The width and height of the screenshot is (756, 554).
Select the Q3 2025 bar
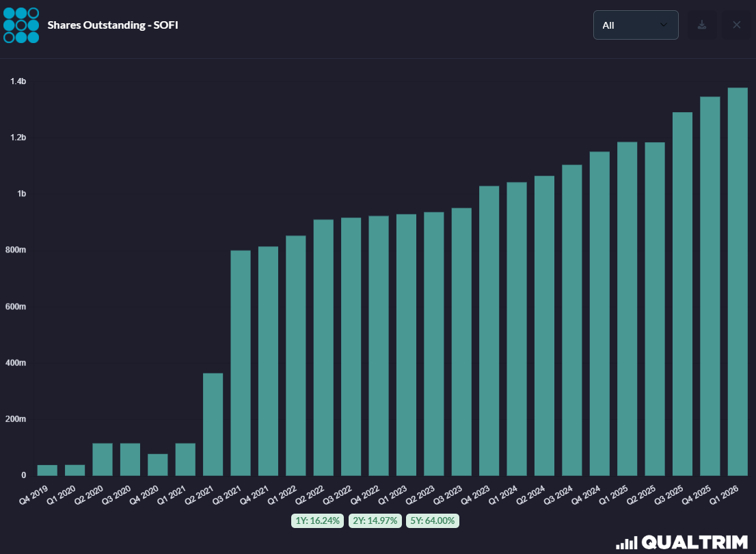[682, 294]
